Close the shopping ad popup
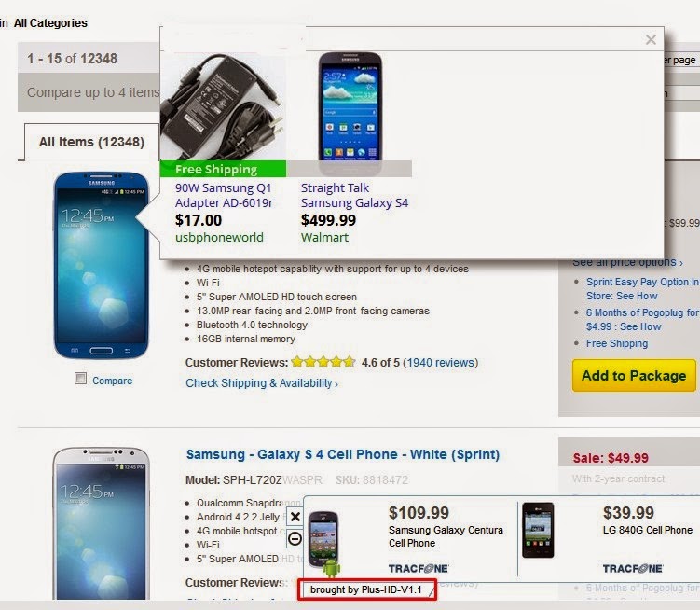This screenshot has height=610, width=700. 651,40
